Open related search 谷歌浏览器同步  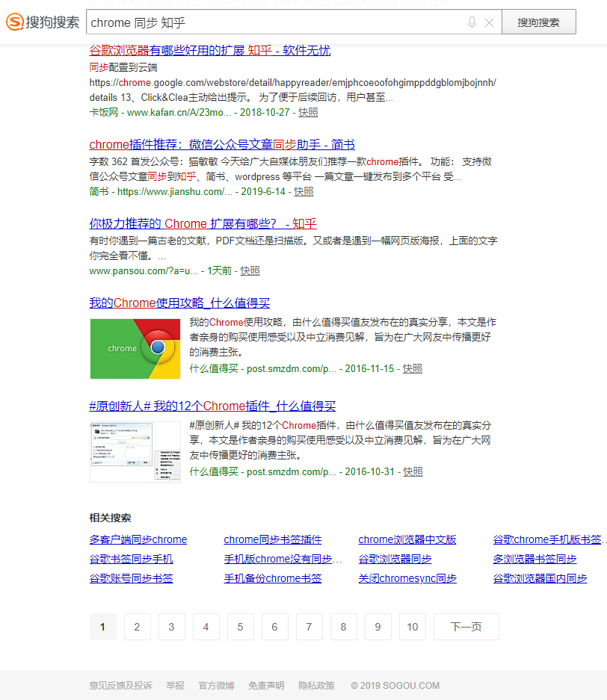point(395,559)
